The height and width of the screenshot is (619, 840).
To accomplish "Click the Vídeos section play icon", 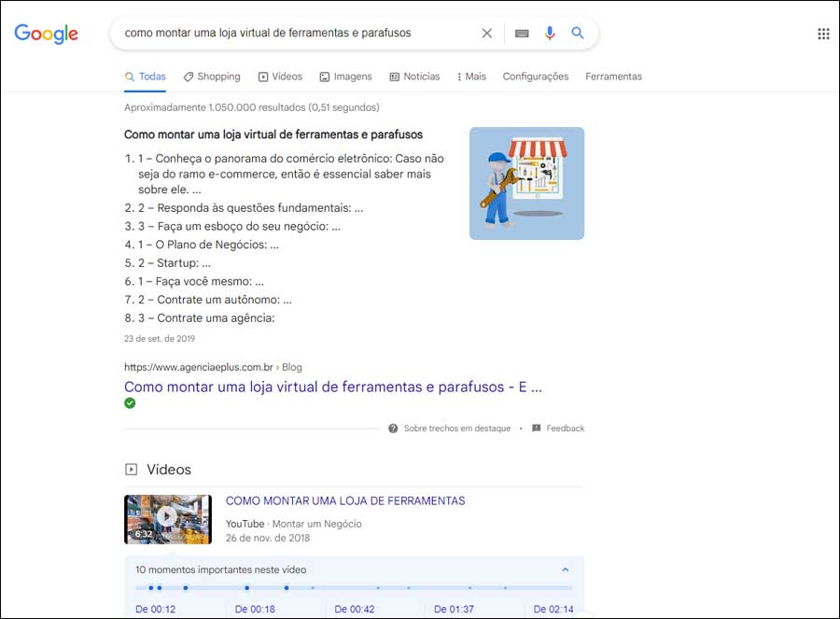I will coord(131,470).
